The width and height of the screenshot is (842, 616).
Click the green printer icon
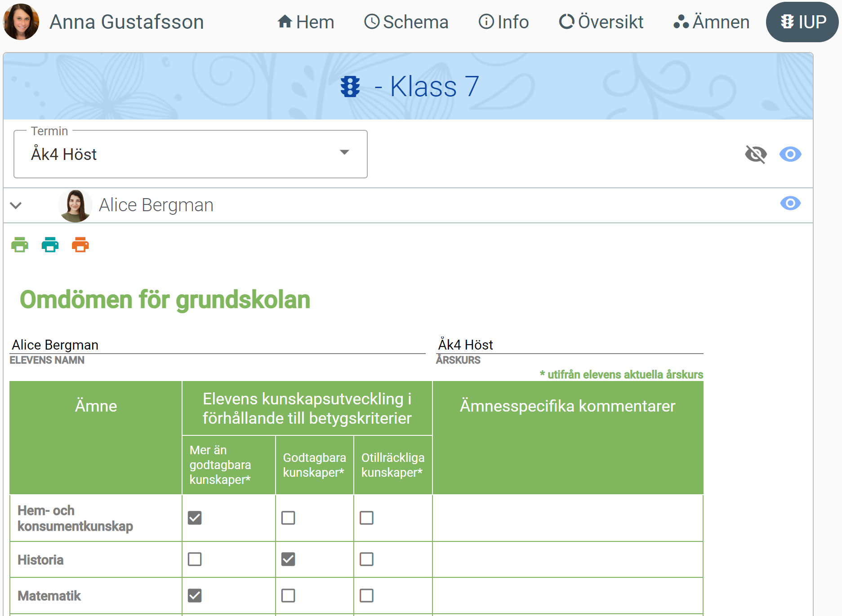[x=20, y=245]
